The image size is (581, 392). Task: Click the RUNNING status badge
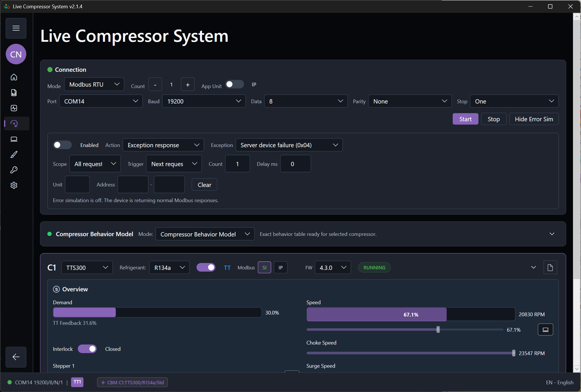[x=374, y=268]
